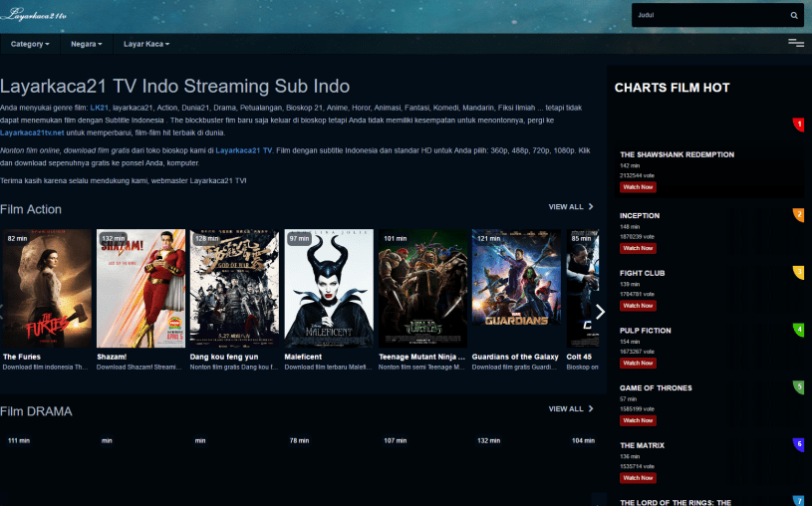Click the red rank 1 badge
The image size is (812, 506).
pos(798,125)
